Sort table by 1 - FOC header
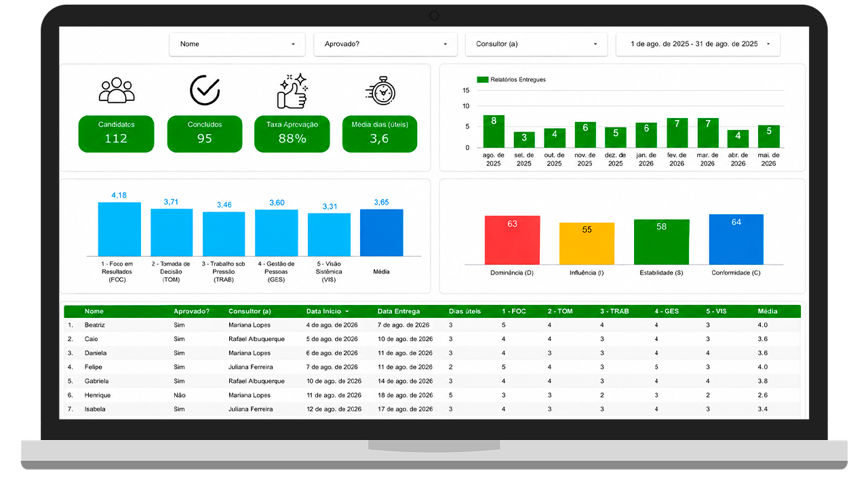 (513, 312)
